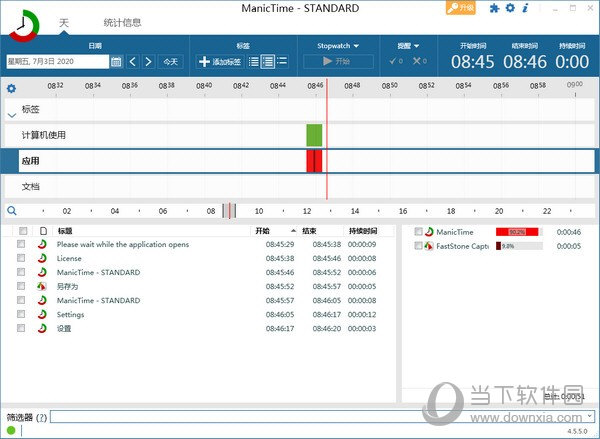
Task: Click the ManicTime clock logo
Action: (24, 25)
